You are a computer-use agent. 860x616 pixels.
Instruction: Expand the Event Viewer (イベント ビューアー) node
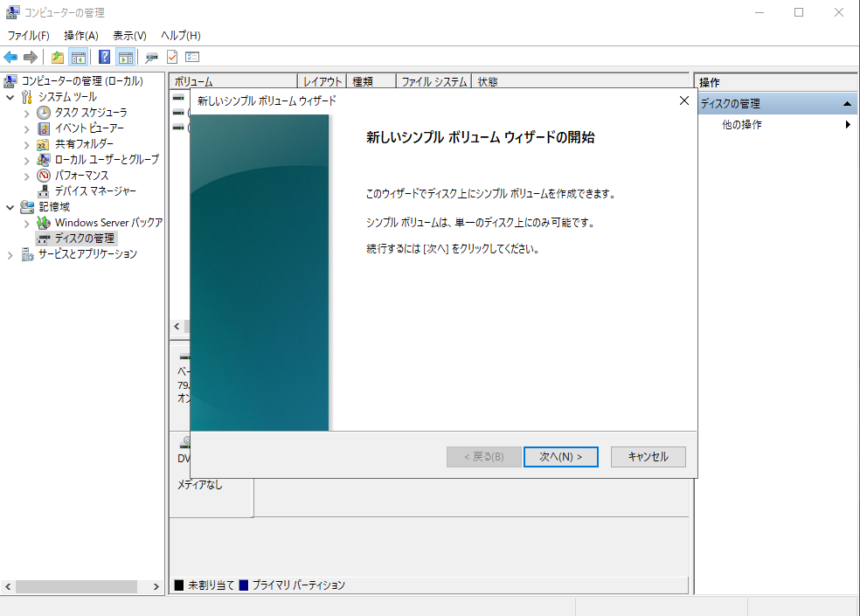[26, 128]
